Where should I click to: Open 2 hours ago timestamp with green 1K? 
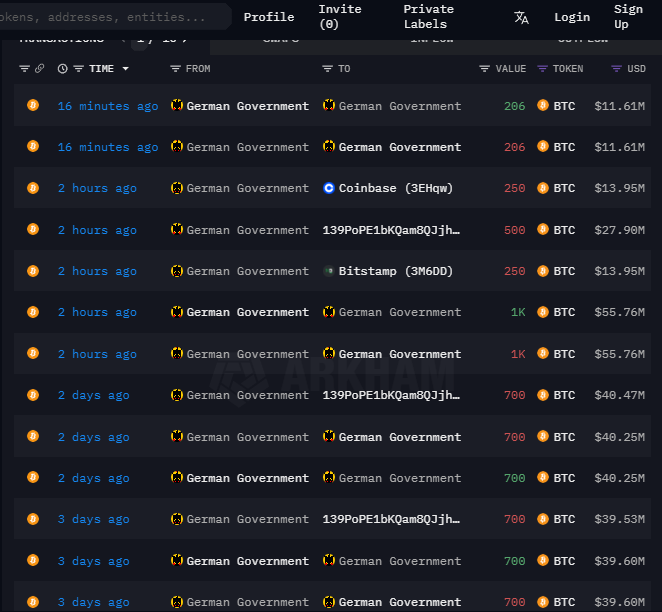(x=97, y=312)
